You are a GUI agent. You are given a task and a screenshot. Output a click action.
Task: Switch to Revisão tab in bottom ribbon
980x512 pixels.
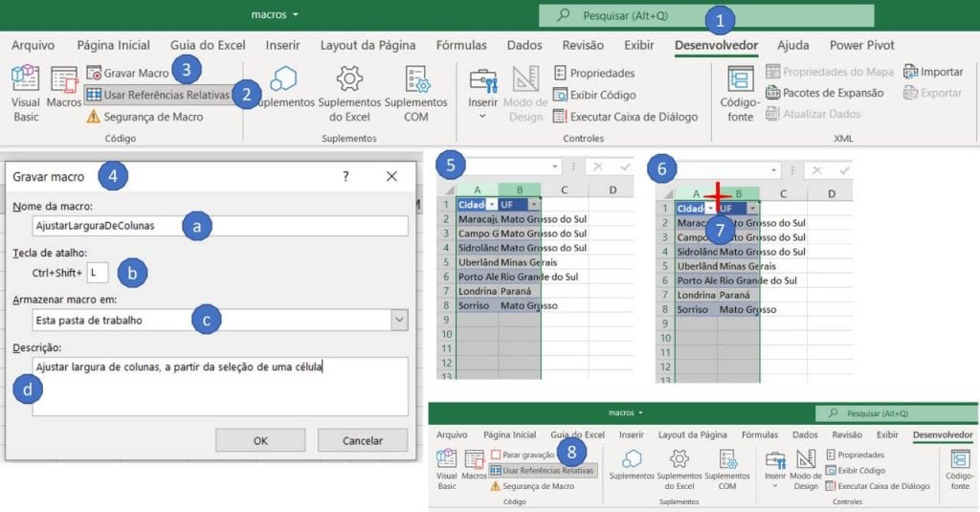[848, 434]
